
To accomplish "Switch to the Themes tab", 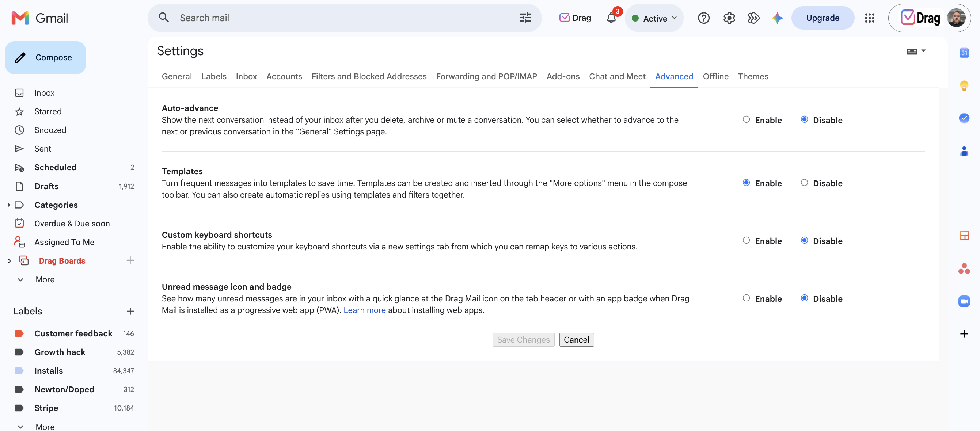I will click(x=753, y=76).
